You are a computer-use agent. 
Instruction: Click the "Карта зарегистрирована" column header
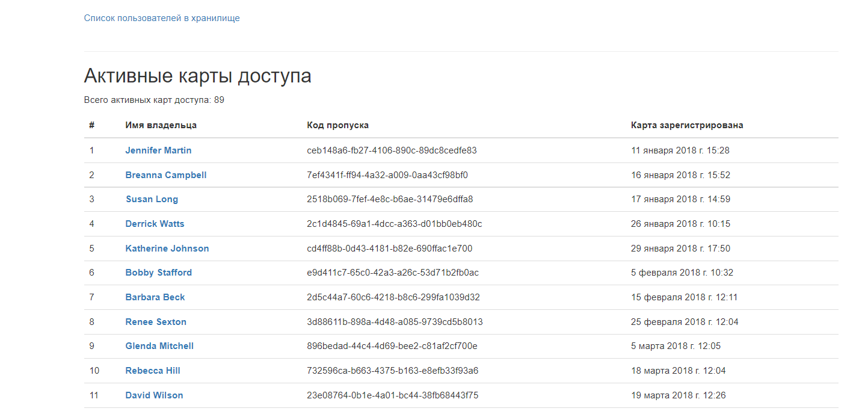pos(686,125)
